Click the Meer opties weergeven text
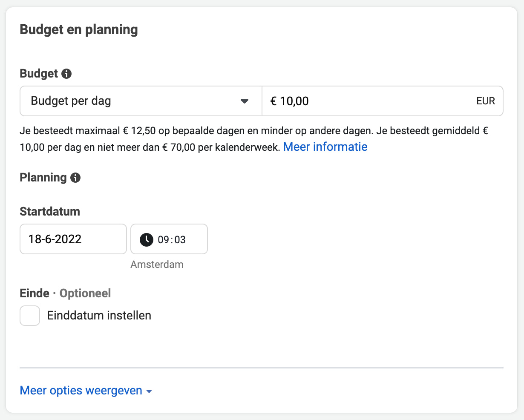The image size is (524, 420). (x=81, y=391)
